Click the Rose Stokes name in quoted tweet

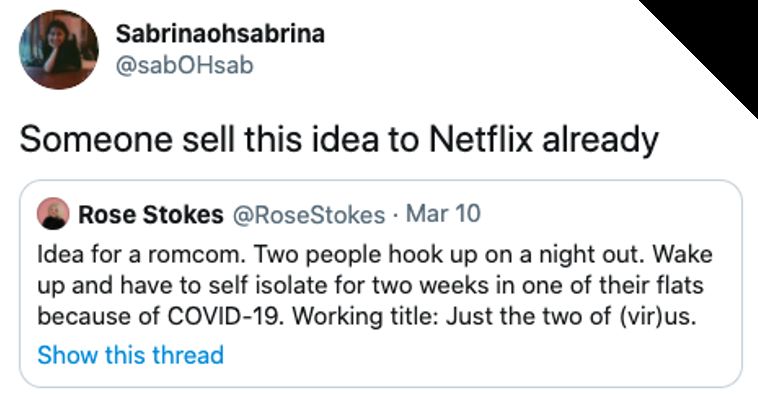coord(151,214)
